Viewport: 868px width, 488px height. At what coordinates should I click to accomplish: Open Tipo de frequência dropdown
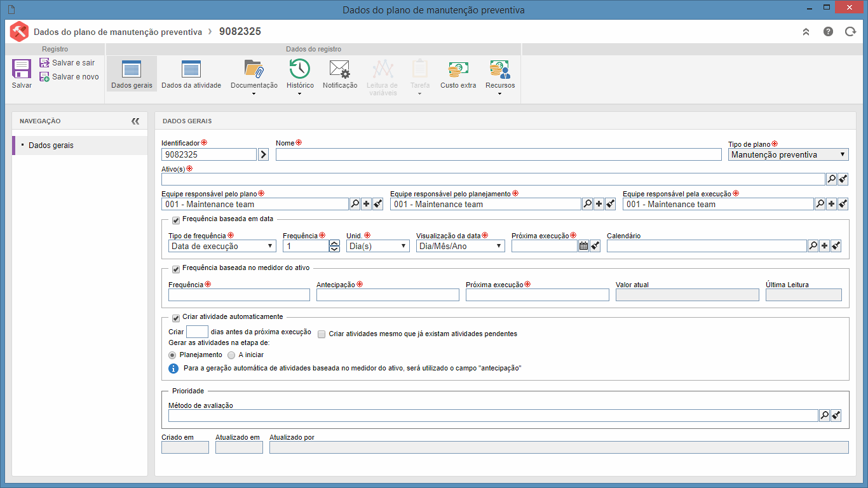(x=222, y=246)
